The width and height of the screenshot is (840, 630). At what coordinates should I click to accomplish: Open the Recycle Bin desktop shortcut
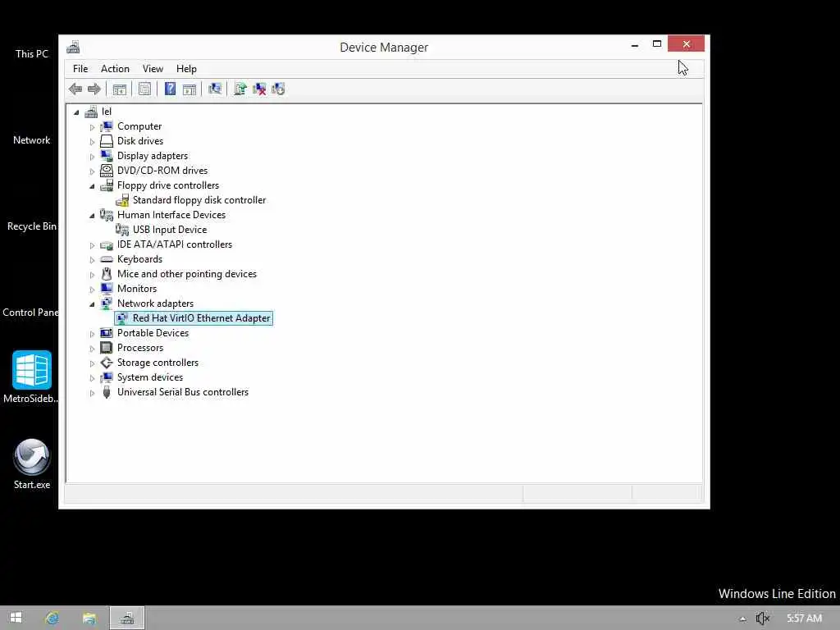[32, 226]
